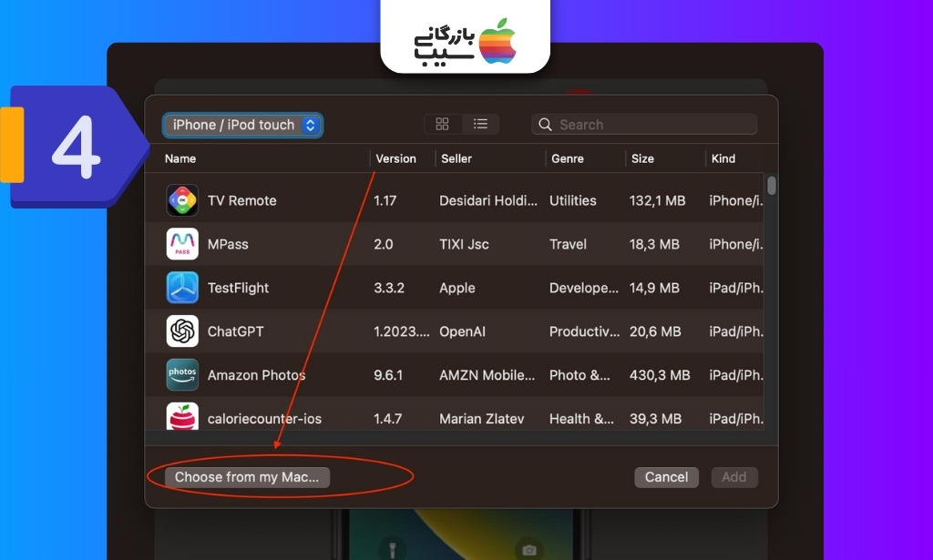Click the MPass name text
The width and height of the screenshot is (933, 560).
228,244
